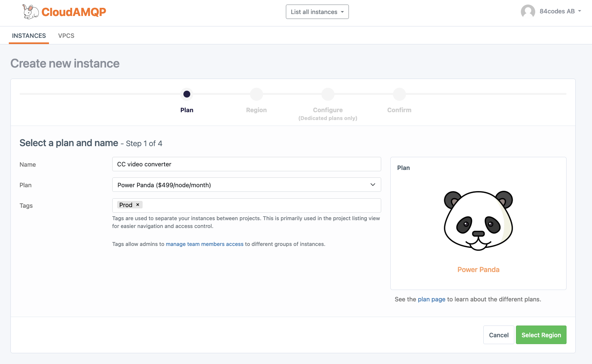Screen dimensions: 592x364
Task: Focus the Name input field
Action: coord(247,164)
